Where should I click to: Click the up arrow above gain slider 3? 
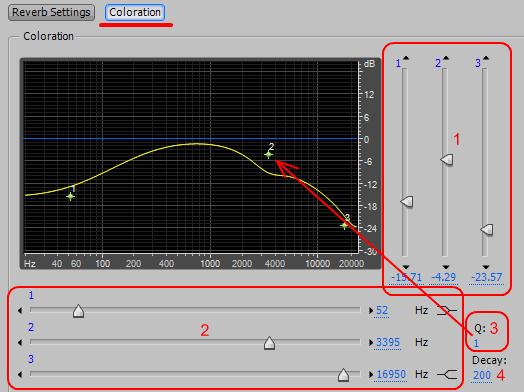[x=486, y=58]
